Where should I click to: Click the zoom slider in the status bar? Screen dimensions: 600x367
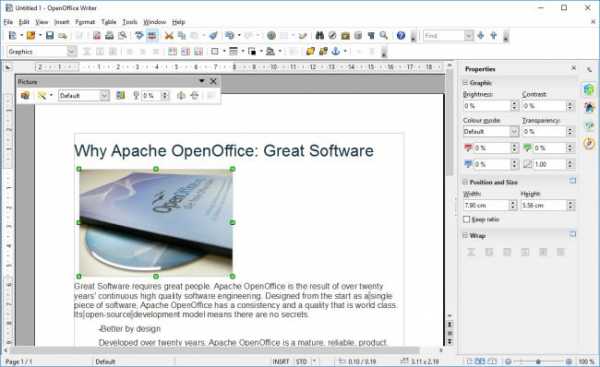tap(538, 361)
